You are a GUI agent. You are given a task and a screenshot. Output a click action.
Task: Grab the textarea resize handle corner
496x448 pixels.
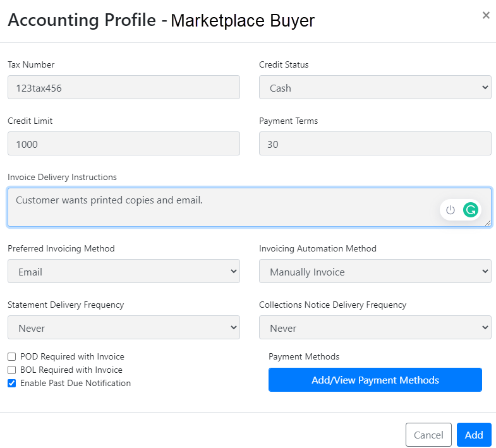coord(487,223)
